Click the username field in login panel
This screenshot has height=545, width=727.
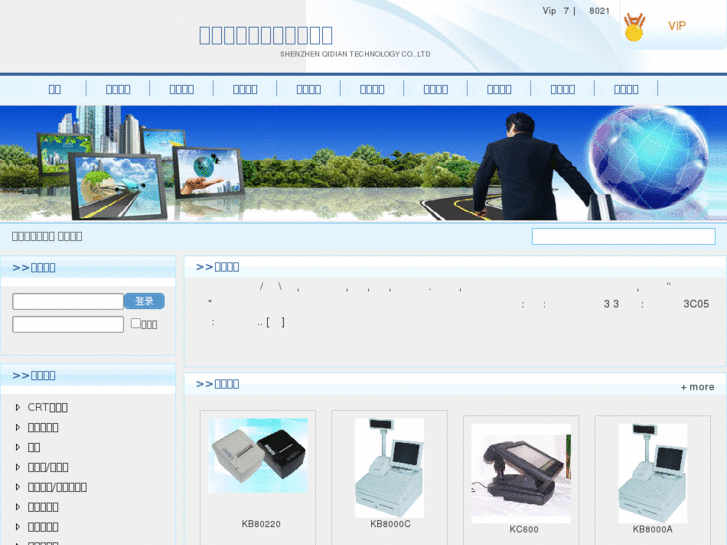point(68,301)
